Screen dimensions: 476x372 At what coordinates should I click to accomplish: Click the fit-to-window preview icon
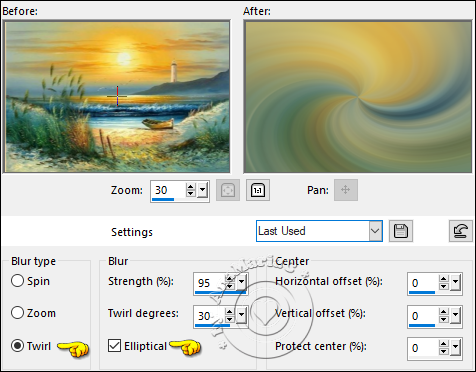pos(228,190)
